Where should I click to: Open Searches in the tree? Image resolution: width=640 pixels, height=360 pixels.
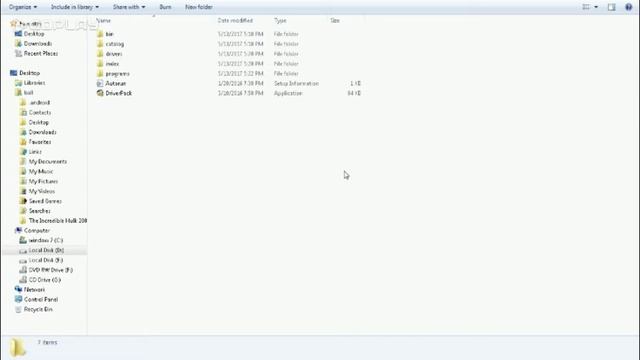coord(40,211)
